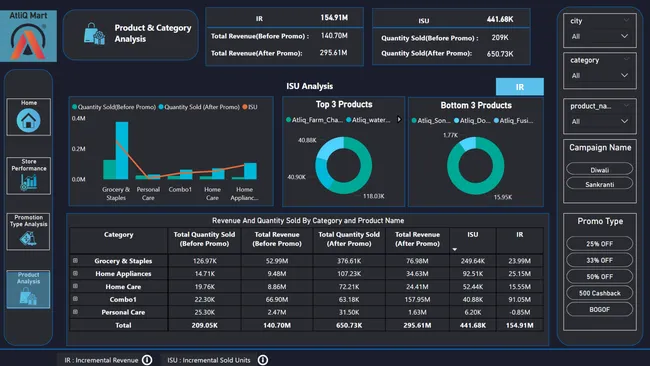Sort by Total Quantity Sold (Before Promo) header
This screenshot has height=366, width=650.
click(204, 239)
